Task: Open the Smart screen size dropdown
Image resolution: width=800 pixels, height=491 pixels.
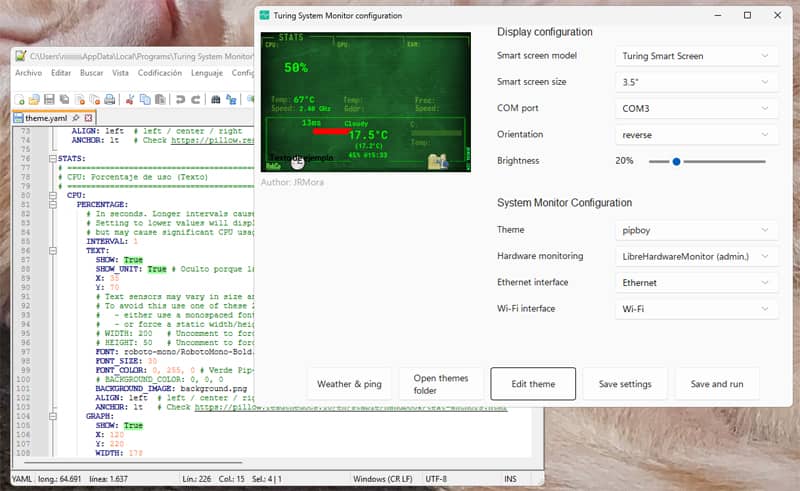Action: coord(696,82)
